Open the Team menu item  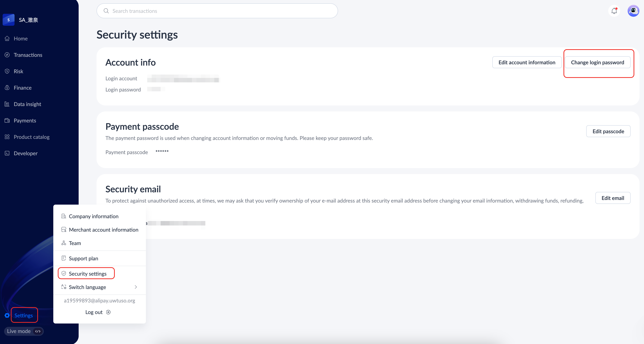tap(75, 243)
